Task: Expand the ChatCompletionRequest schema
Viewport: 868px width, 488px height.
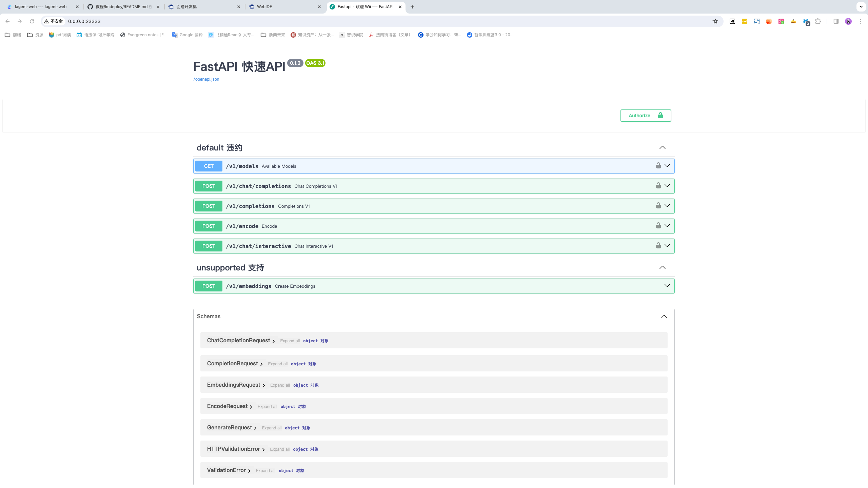Action: point(241,341)
